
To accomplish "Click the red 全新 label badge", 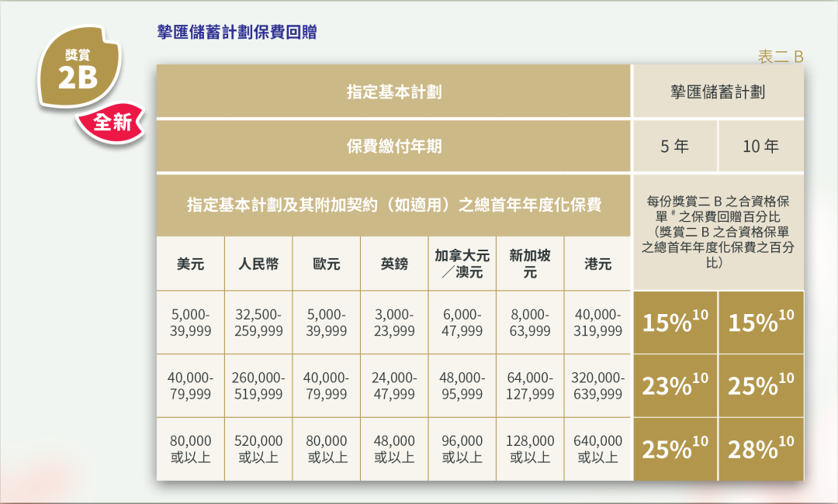I will pyautogui.click(x=112, y=122).
